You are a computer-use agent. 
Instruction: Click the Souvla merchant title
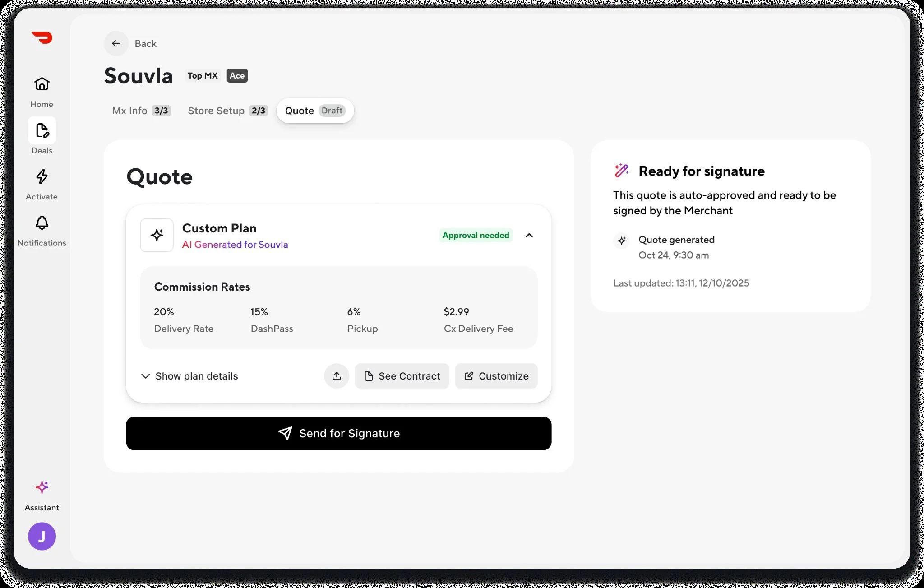(139, 76)
